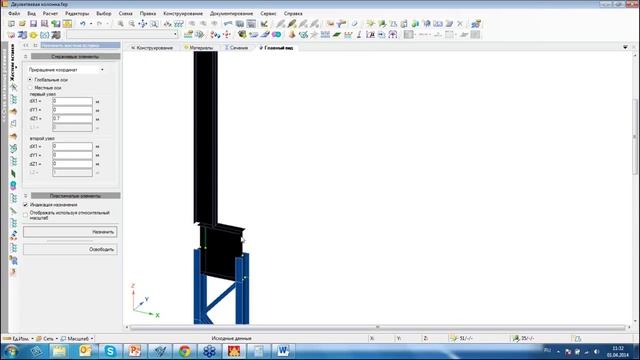
Task: Click first node dX1 input field
Action: click(x=72, y=101)
